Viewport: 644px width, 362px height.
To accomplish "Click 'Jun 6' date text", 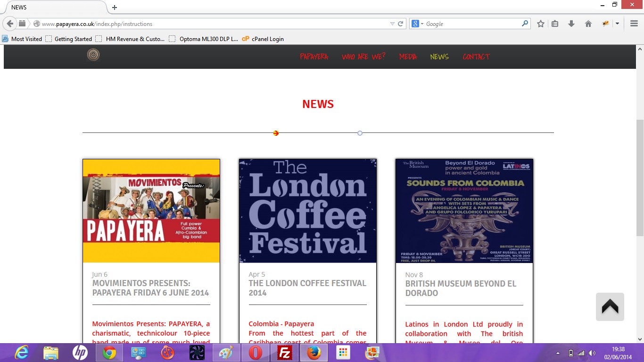I will (x=100, y=274).
